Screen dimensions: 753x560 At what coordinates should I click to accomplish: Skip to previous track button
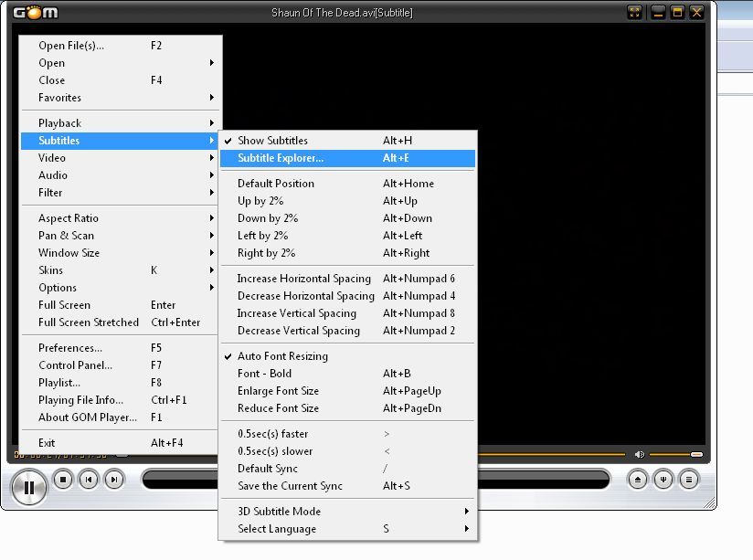tap(89, 480)
